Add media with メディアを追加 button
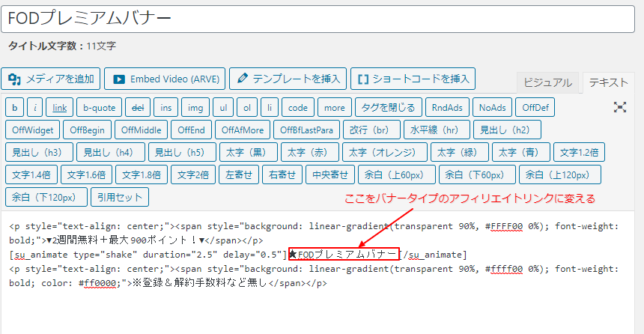 pyautogui.click(x=51, y=79)
